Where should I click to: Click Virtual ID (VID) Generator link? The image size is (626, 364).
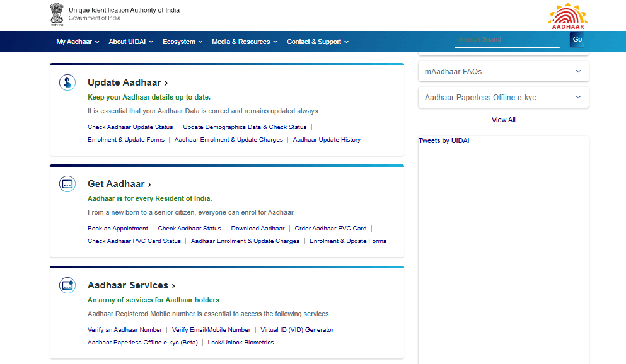[297, 330]
